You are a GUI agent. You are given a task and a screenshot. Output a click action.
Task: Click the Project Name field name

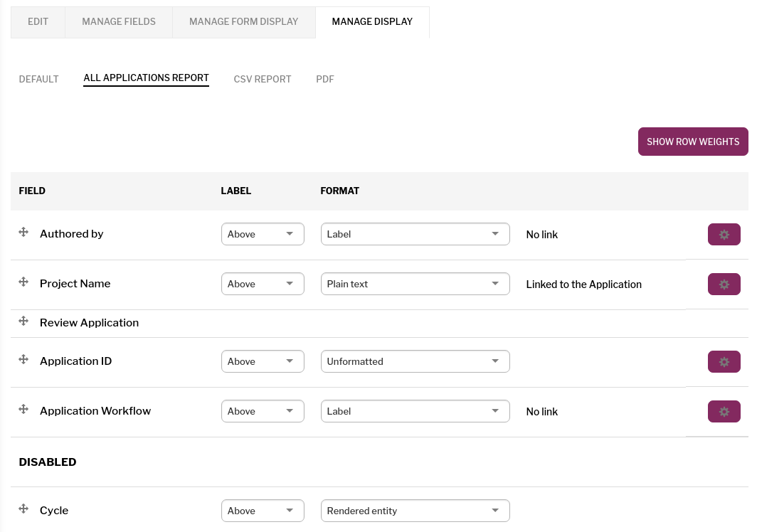75,283
